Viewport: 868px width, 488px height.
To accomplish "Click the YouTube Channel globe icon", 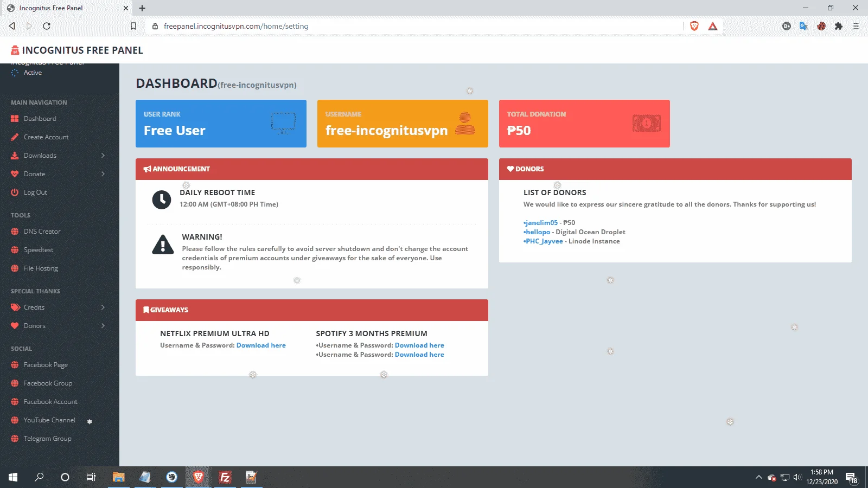I will [x=15, y=420].
